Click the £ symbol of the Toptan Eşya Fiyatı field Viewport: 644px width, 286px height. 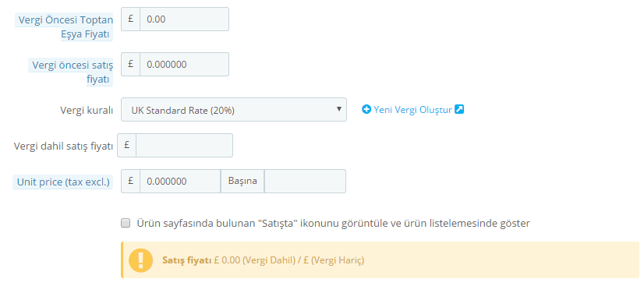pos(131,19)
